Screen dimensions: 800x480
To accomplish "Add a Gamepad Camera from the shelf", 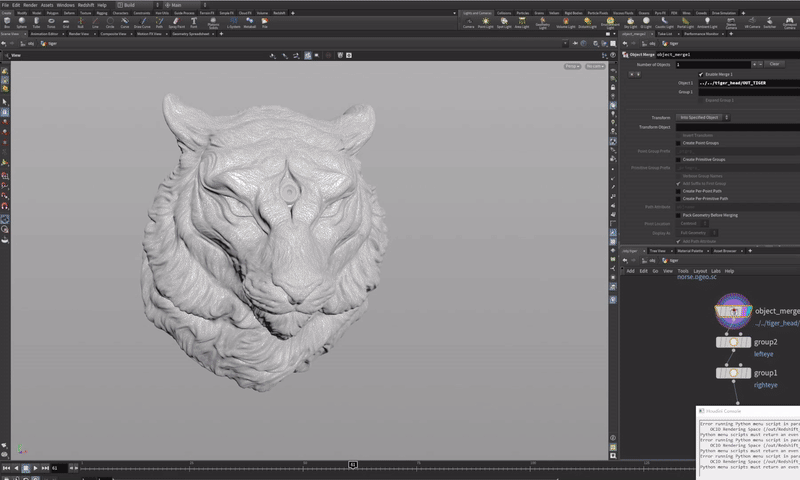I will click(789, 22).
